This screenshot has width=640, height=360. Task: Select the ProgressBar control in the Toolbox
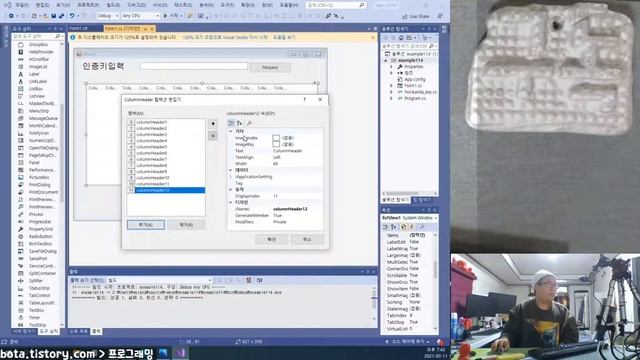pyautogui.click(x=40, y=222)
